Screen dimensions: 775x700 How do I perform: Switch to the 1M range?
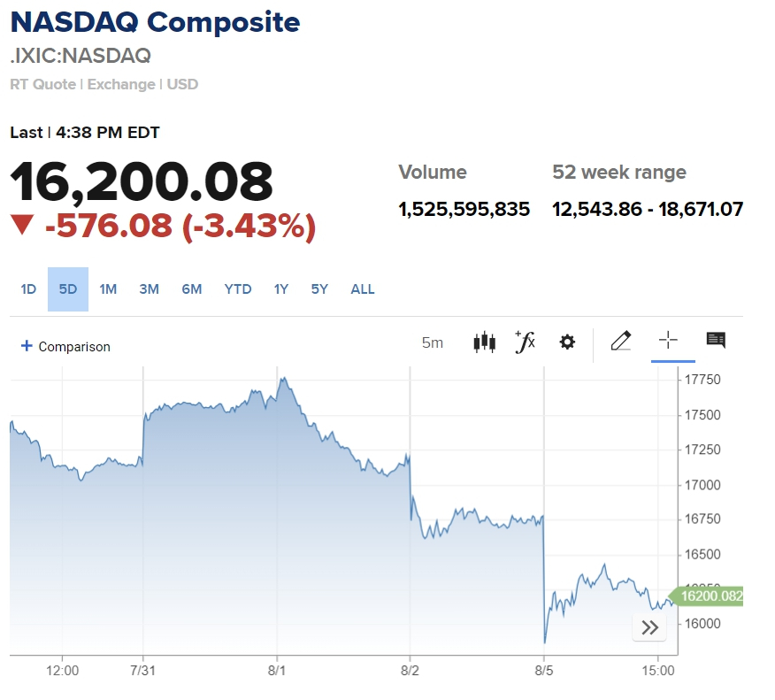click(108, 289)
